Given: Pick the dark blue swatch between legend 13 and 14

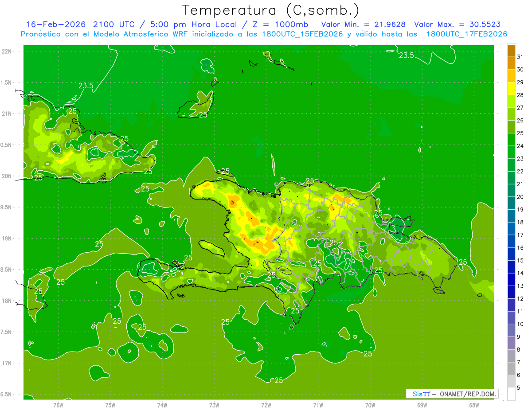Looking at the screenshot, I should click(x=511, y=279).
